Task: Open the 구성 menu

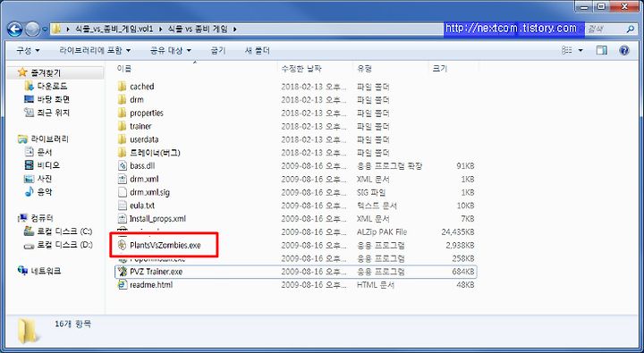Action: point(28,50)
